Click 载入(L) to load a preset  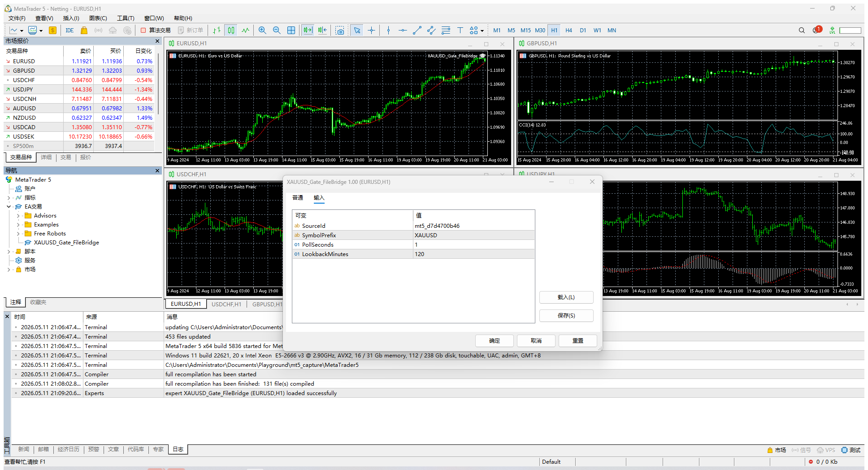click(x=566, y=297)
